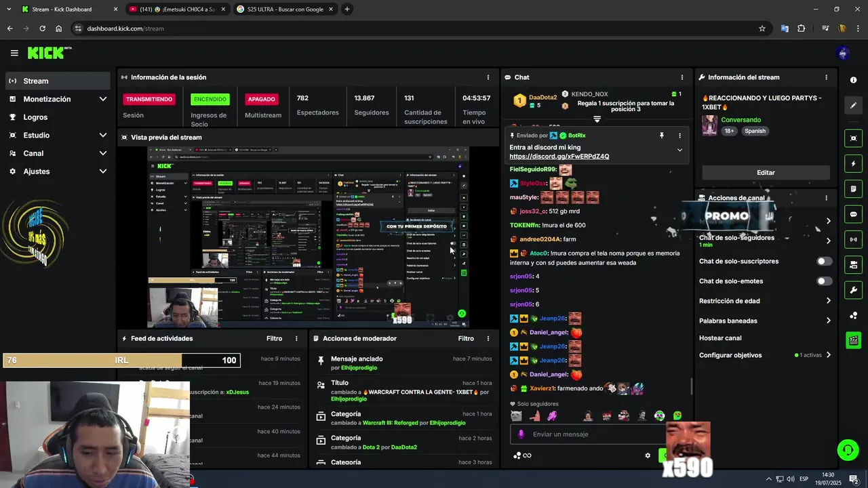The image size is (868, 488).
Task: Open Chat de solo-seguidores options arrow
Action: 828,241
